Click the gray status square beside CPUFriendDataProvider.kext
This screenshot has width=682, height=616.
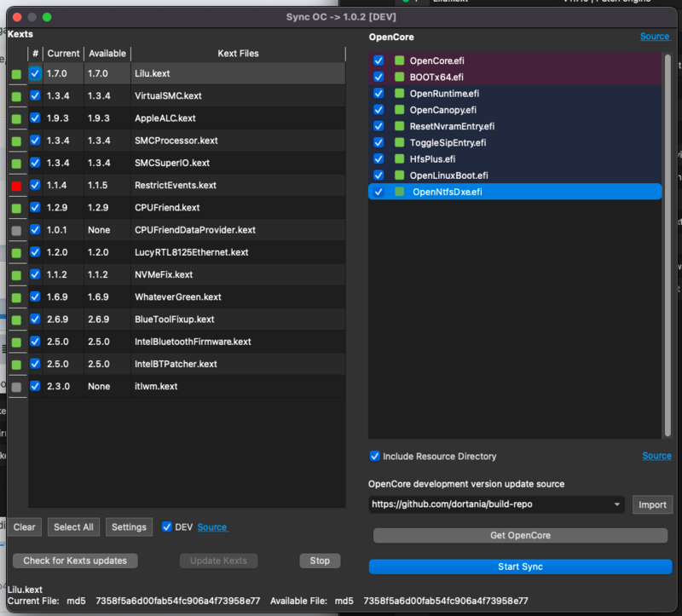tap(16, 230)
